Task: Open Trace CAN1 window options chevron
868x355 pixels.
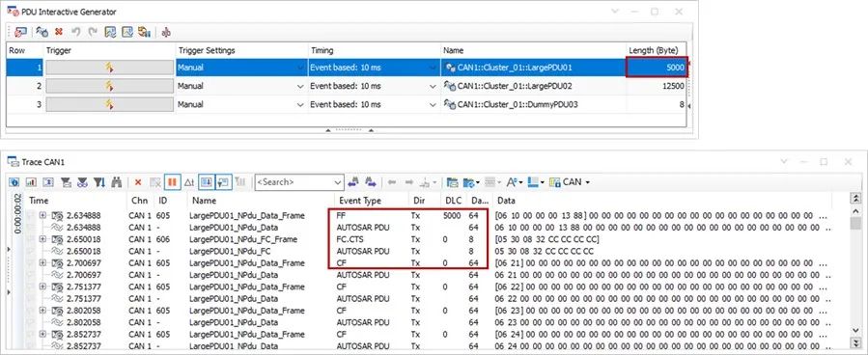Action: pyautogui.click(x=784, y=161)
